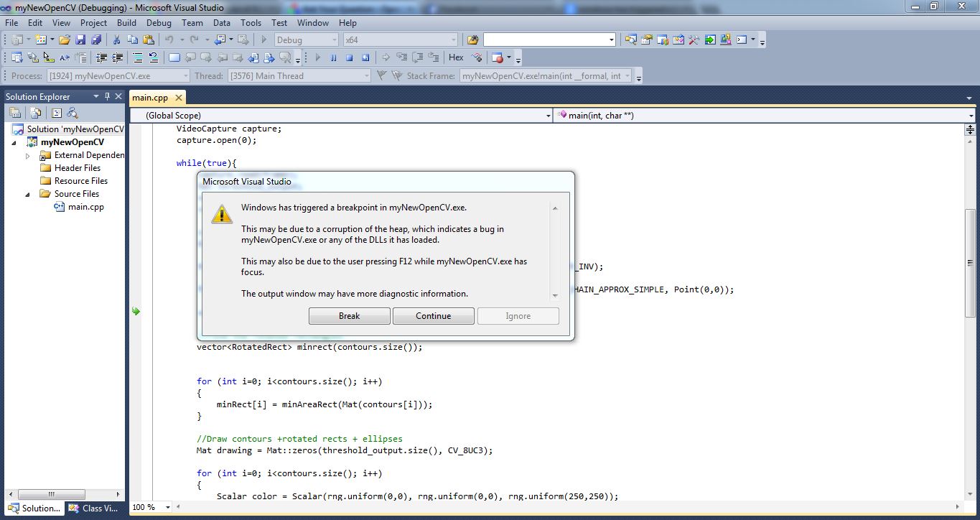Collapse the Source Files folder
This screenshot has height=520, width=980.
[x=28, y=194]
